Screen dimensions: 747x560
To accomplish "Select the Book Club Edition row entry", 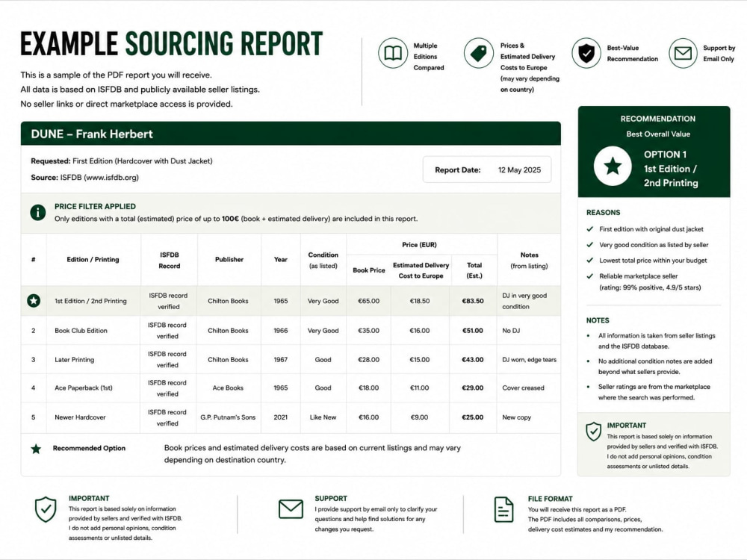I will click(x=81, y=331).
